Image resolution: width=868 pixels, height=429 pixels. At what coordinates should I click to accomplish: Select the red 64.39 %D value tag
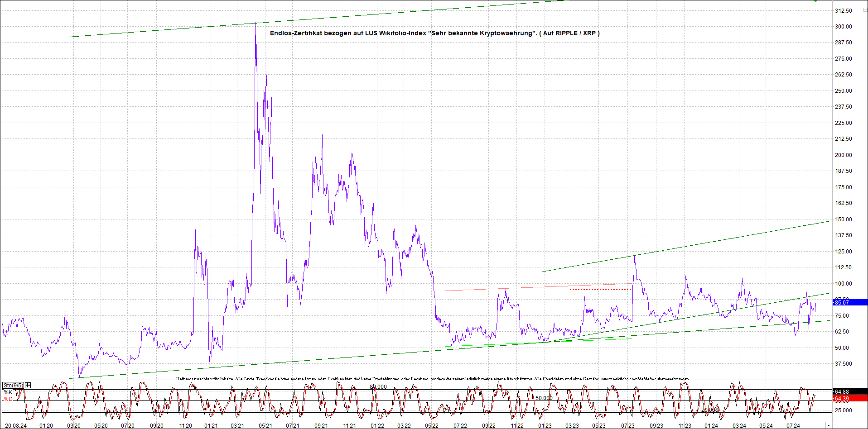click(x=850, y=399)
